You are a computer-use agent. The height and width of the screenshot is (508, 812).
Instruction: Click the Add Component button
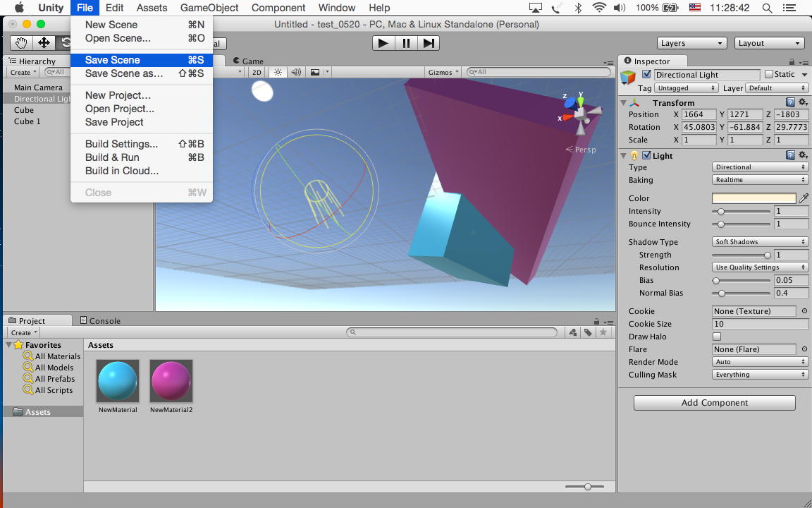coord(714,403)
